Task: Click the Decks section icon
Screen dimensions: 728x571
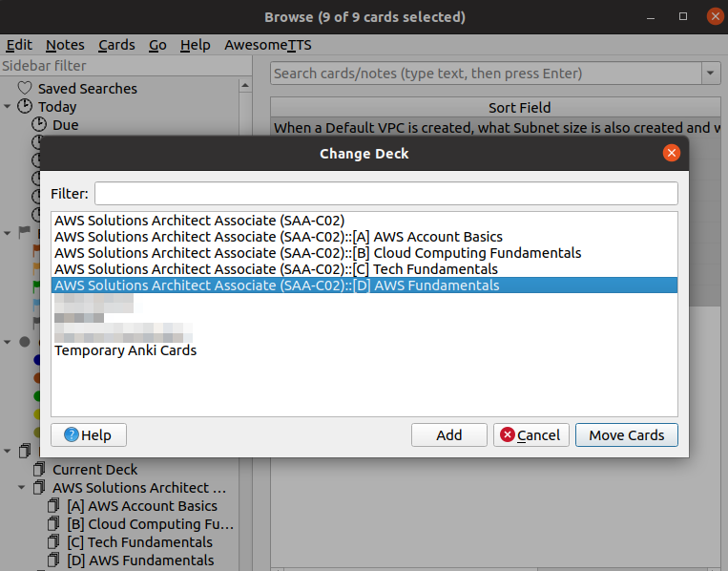Action: [25, 451]
